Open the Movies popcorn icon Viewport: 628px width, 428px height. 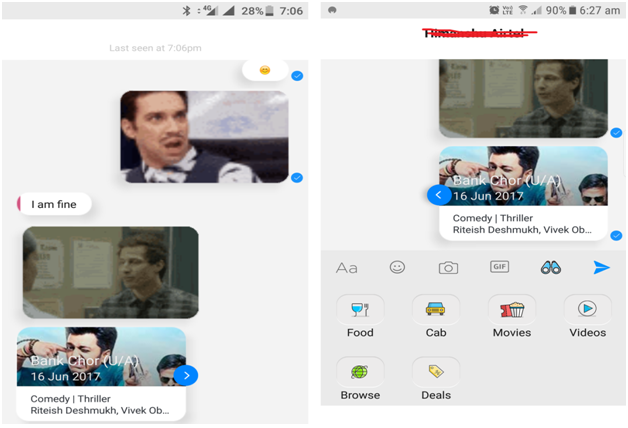512,309
